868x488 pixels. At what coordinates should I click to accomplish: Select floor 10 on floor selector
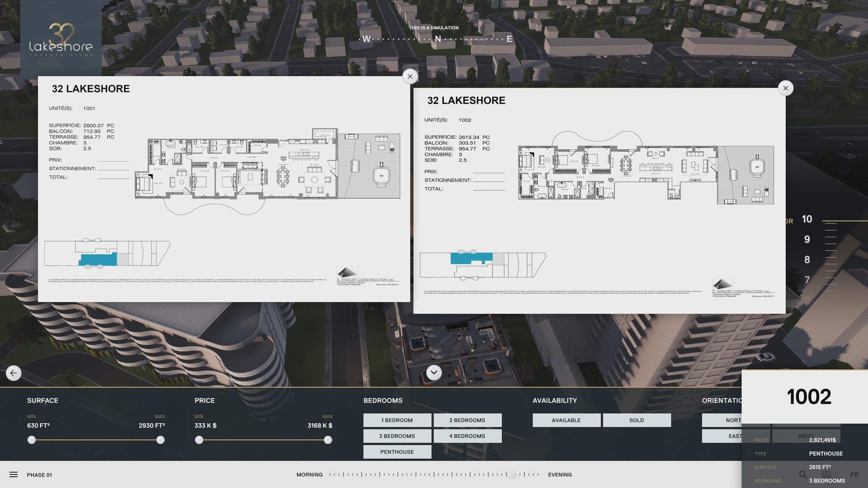coord(807,219)
